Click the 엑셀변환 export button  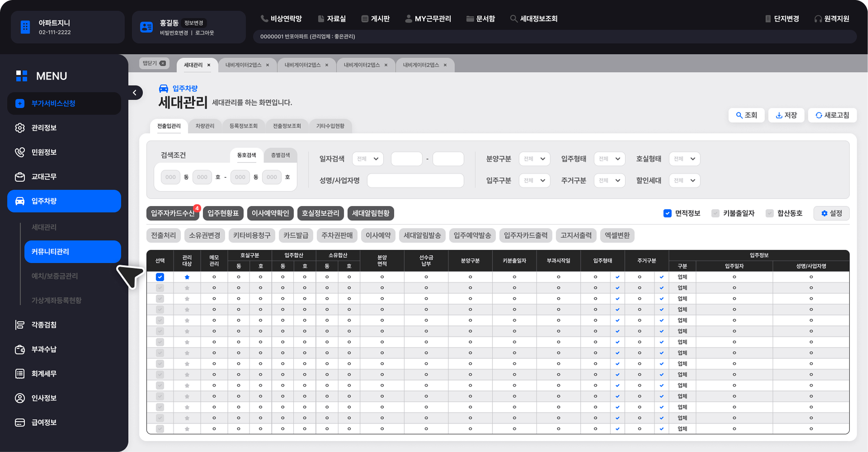point(617,236)
